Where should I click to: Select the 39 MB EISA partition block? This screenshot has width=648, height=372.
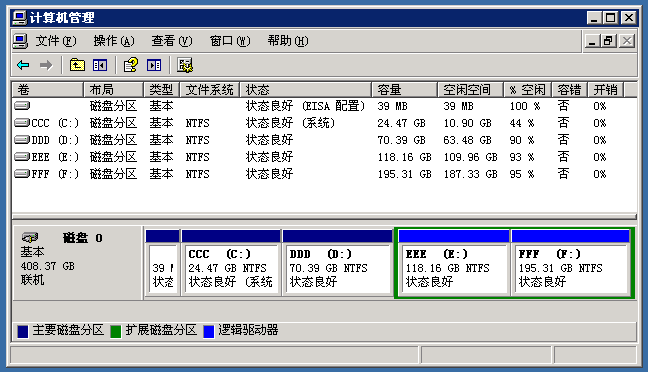(x=162, y=262)
